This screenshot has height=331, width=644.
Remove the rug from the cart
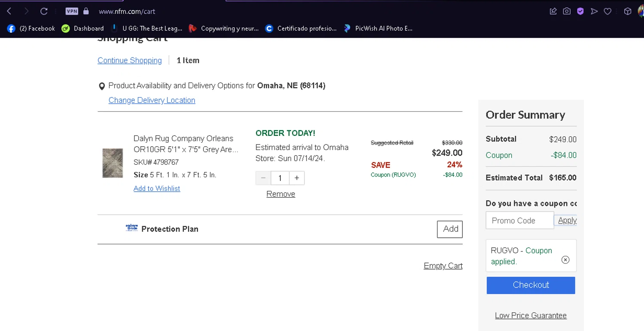281,194
